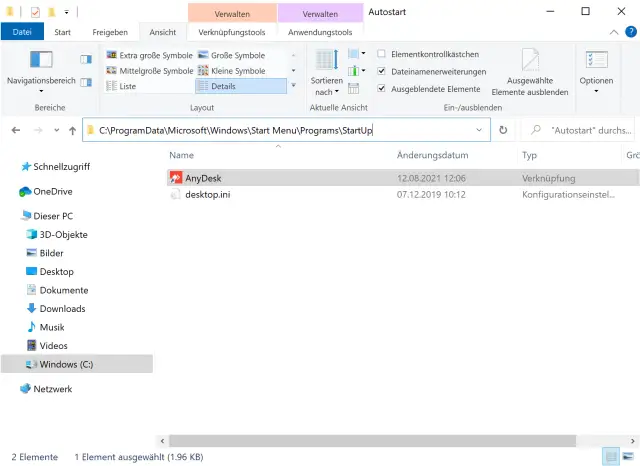Viewport: 640px width, 466px height.
Task: Select Große Symbole layout
Action: click(231, 55)
